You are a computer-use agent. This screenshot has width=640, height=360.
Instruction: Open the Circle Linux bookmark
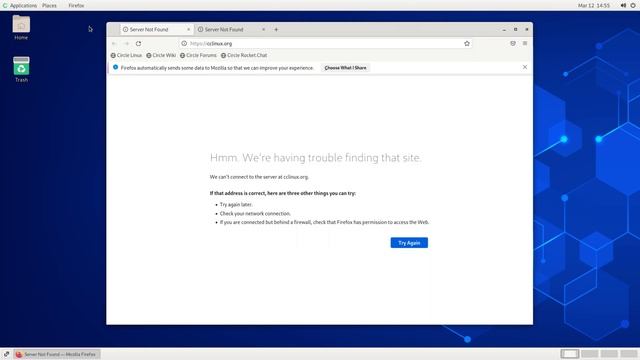[x=126, y=55]
